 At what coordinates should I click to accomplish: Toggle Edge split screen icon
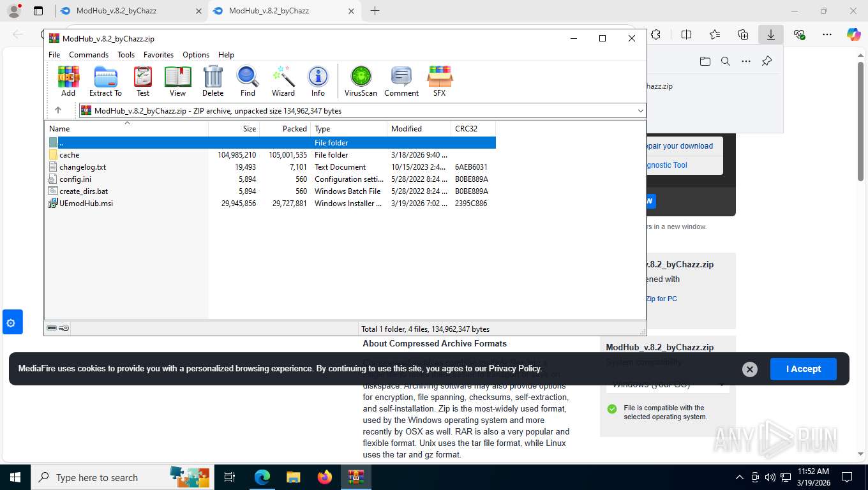pyautogui.click(x=687, y=34)
